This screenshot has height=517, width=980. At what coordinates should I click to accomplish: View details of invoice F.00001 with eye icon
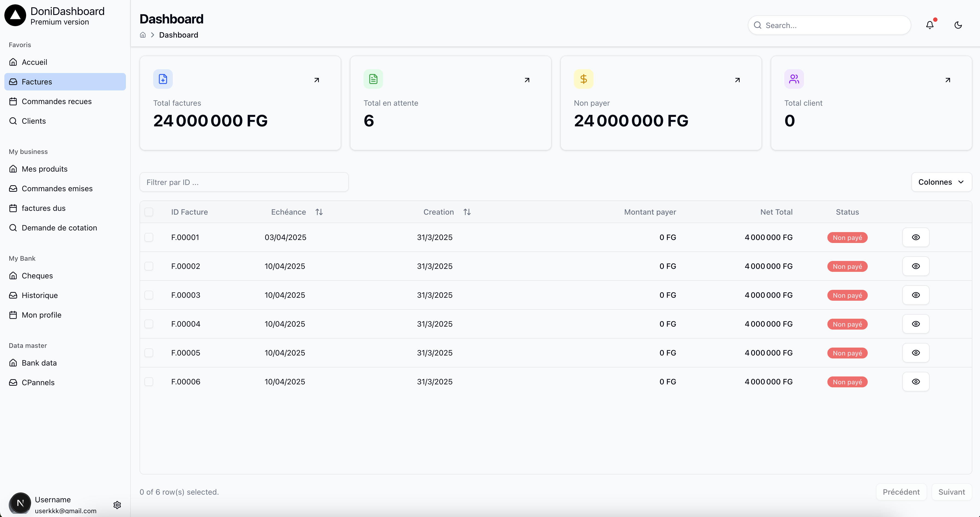pos(916,237)
